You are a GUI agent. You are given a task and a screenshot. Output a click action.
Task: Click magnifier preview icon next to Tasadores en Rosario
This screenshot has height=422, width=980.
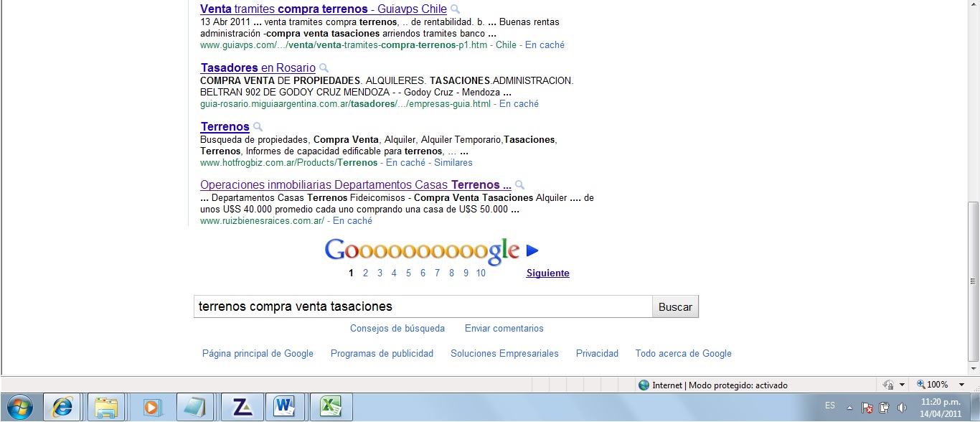point(324,68)
